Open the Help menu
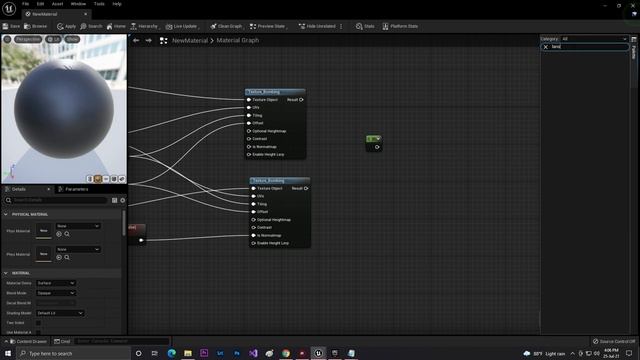The width and height of the screenshot is (640, 360). pos(117,4)
